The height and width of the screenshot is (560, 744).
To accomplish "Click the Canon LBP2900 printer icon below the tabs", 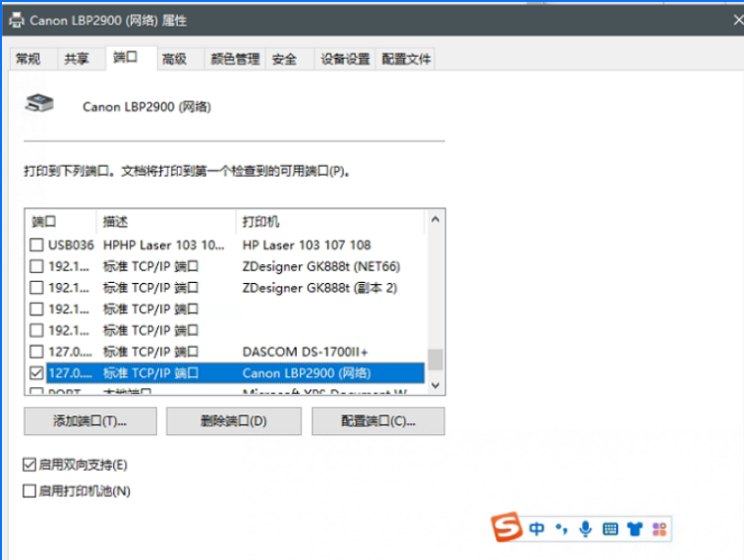I will pos(39,103).
